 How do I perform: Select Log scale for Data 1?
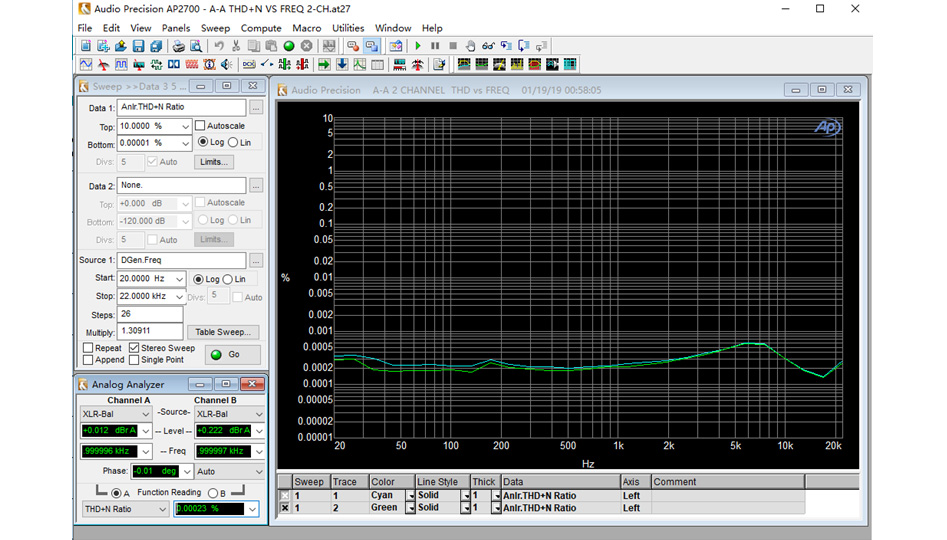(x=203, y=142)
